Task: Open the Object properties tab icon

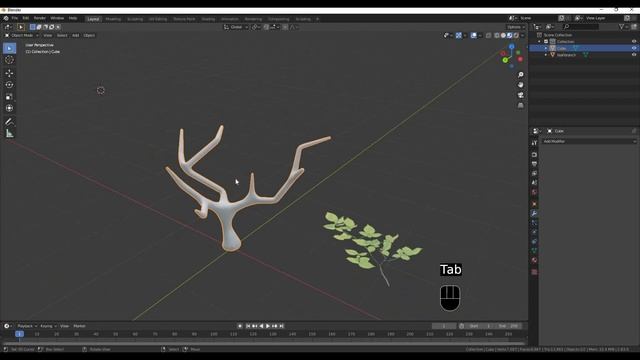Action: (534, 204)
